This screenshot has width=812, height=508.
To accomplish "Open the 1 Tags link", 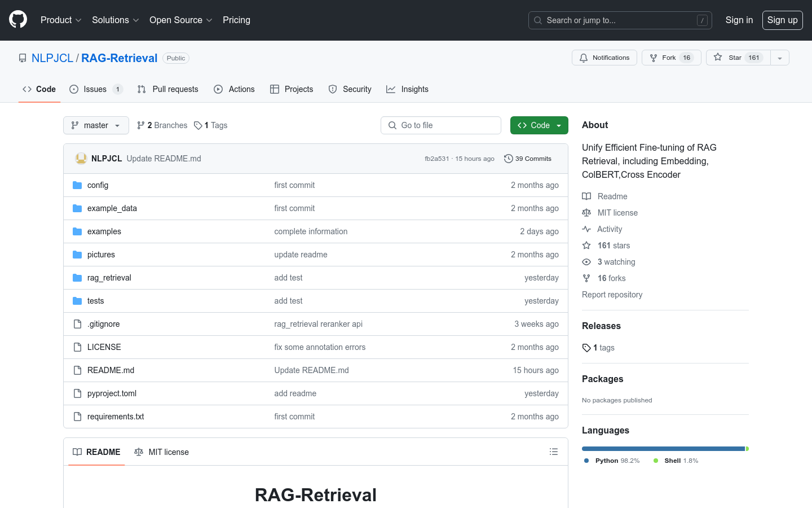I will coord(210,125).
